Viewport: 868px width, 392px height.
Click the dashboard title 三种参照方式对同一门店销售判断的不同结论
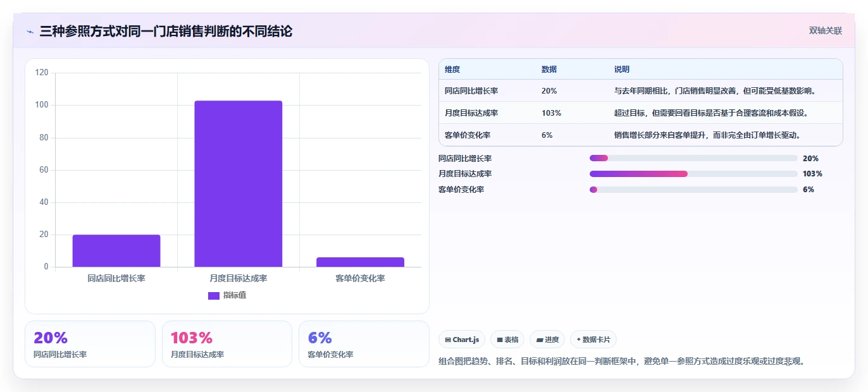(166, 31)
